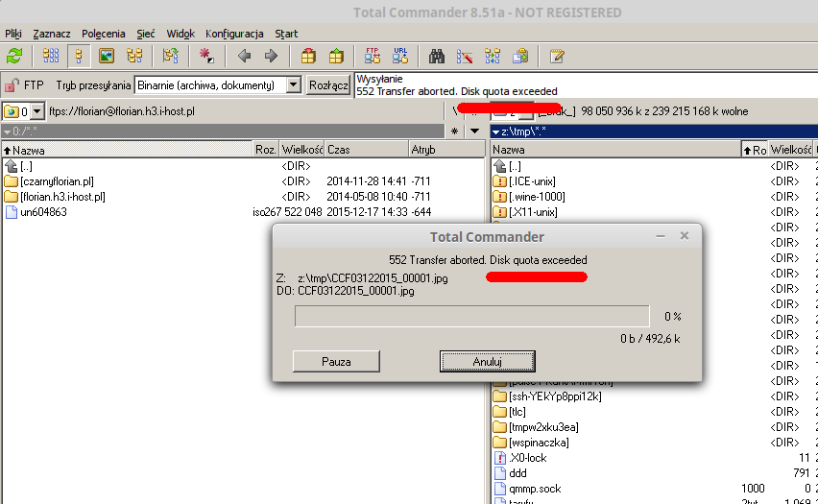Sort left panel by Nazwa column

click(x=128, y=150)
